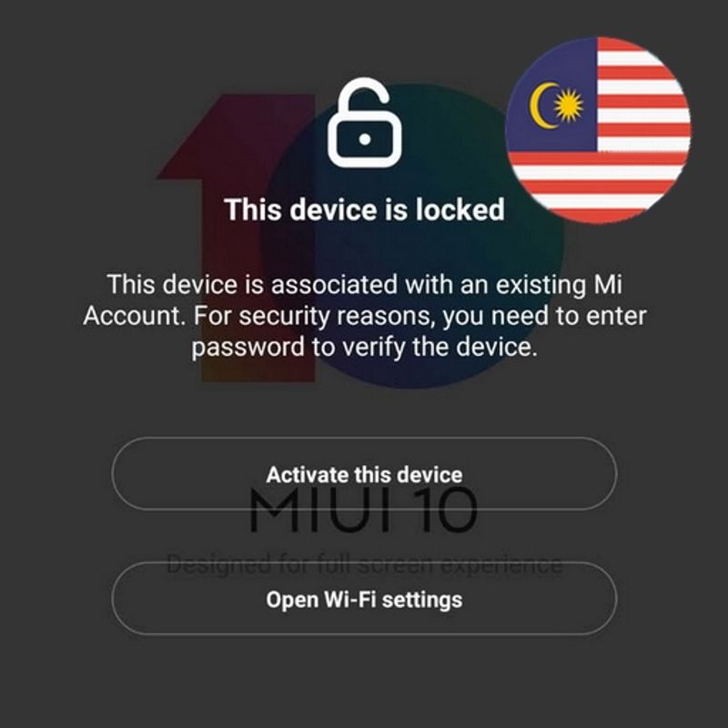The image size is (728, 728).
Task: Tap 'Designed for full screen experience' text
Action: coord(365,564)
